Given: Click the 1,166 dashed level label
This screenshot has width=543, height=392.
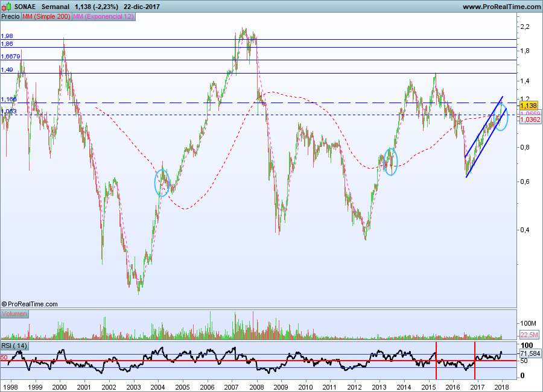Looking at the screenshot, I should coord(8,100).
